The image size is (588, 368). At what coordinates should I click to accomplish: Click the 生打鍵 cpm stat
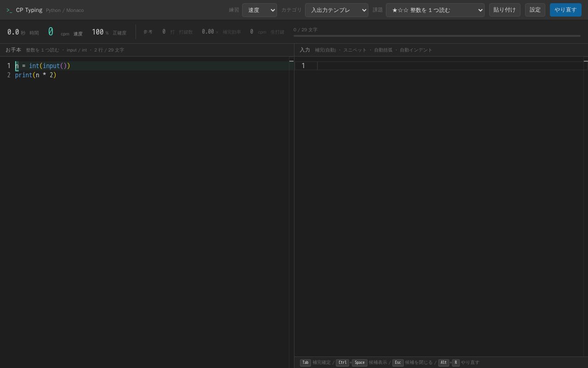click(x=267, y=32)
